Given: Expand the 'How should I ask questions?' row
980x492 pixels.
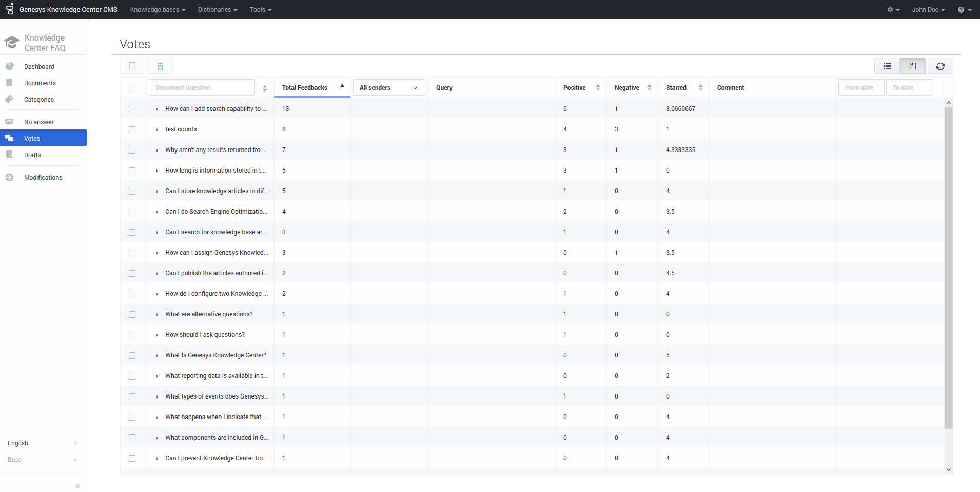Looking at the screenshot, I should tap(157, 335).
